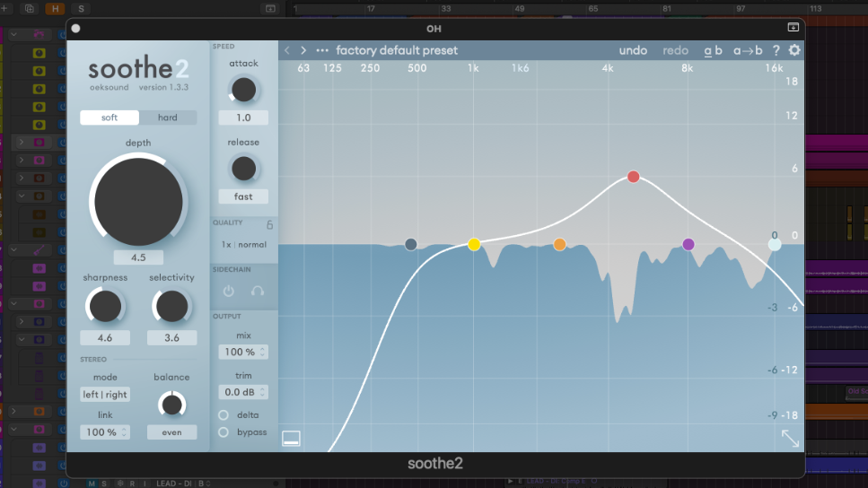The width and height of the screenshot is (868, 488).
Task: Adjust the trim 0.0 dB stepper
Action: coord(243,392)
